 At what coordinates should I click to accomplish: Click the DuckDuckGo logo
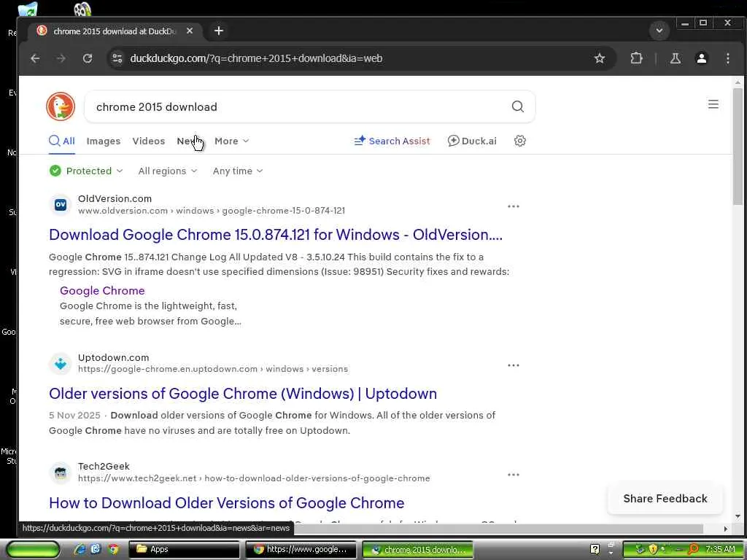pos(61,106)
